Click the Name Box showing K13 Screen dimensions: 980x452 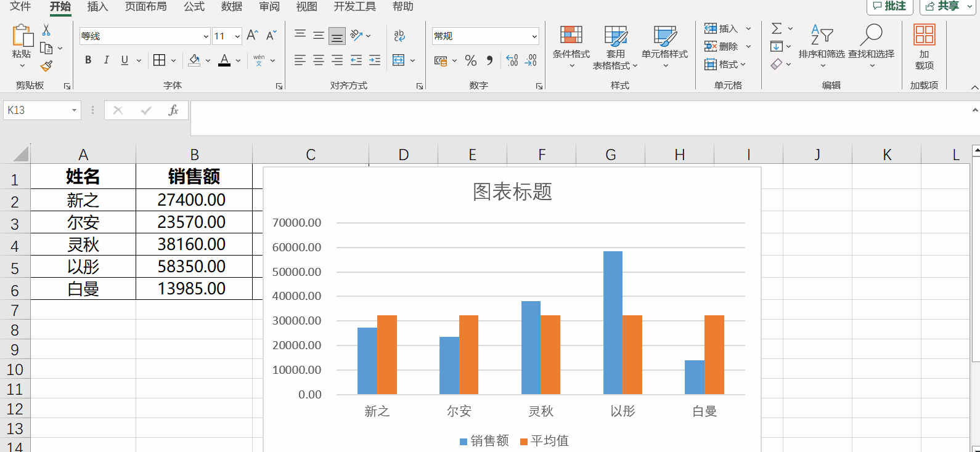tap(37, 110)
